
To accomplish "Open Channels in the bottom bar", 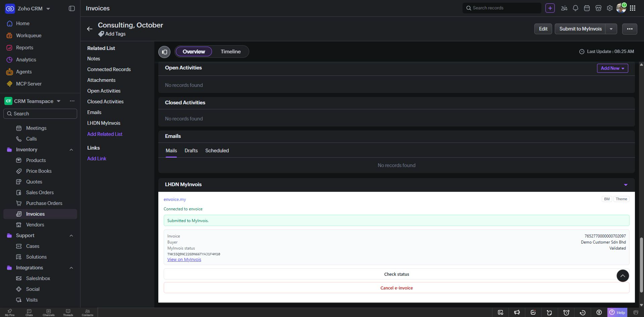I will (48, 313).
